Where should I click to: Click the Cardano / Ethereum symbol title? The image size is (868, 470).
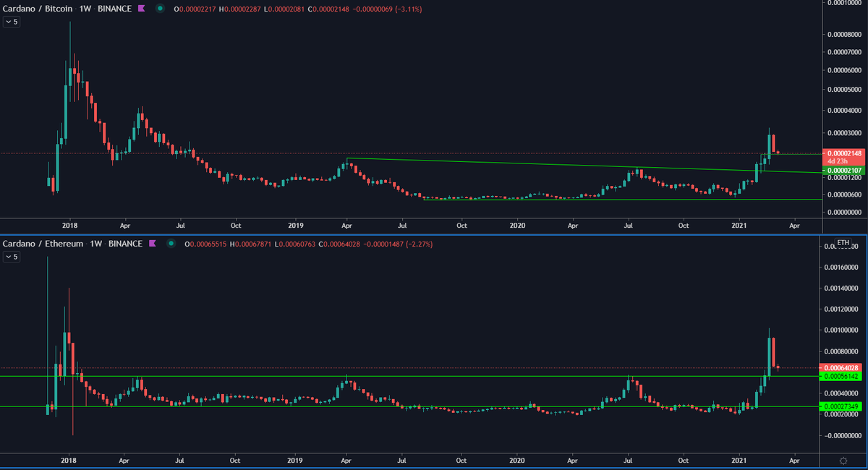[43, 244]
